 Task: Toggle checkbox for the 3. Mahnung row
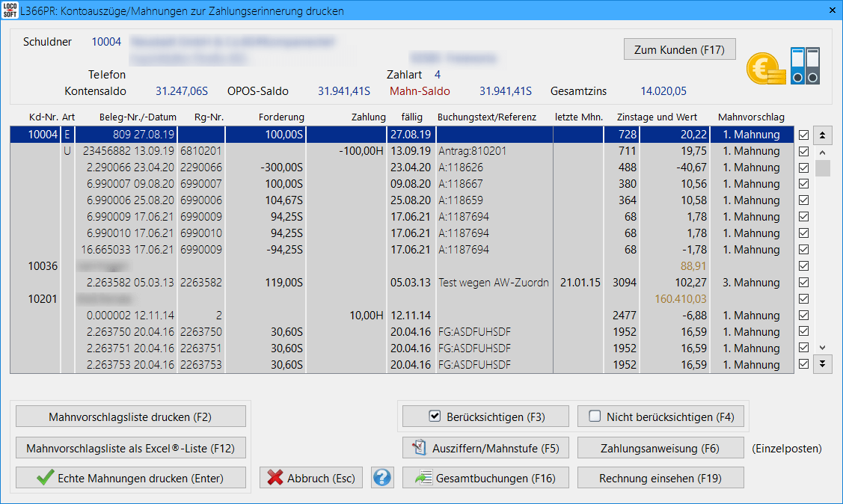coord(803,283)
